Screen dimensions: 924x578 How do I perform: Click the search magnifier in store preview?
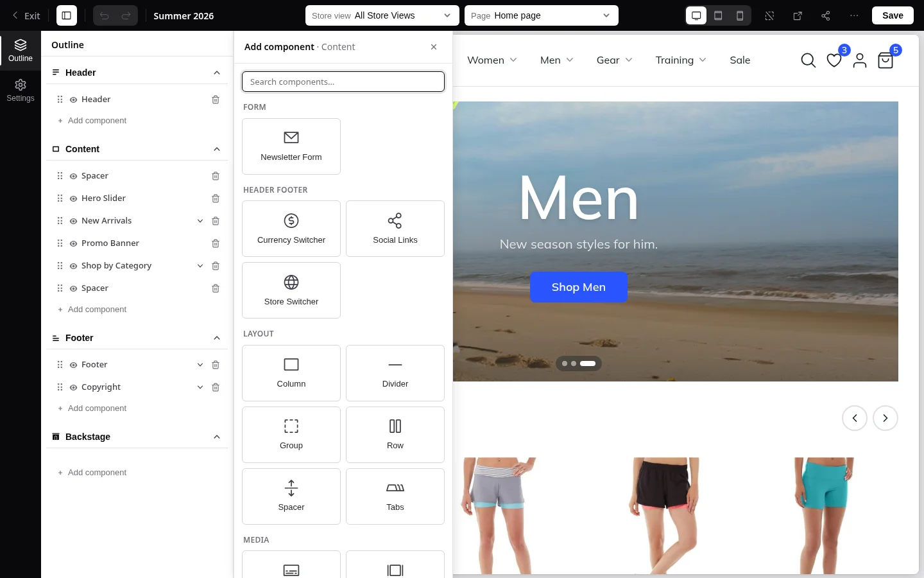(809, 60)
